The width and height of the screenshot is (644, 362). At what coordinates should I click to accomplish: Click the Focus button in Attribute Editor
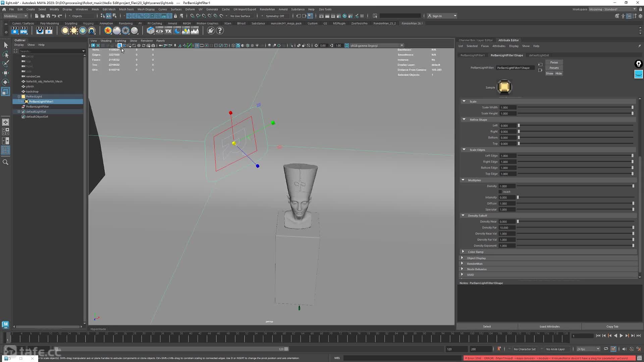(x=554, y=62)
